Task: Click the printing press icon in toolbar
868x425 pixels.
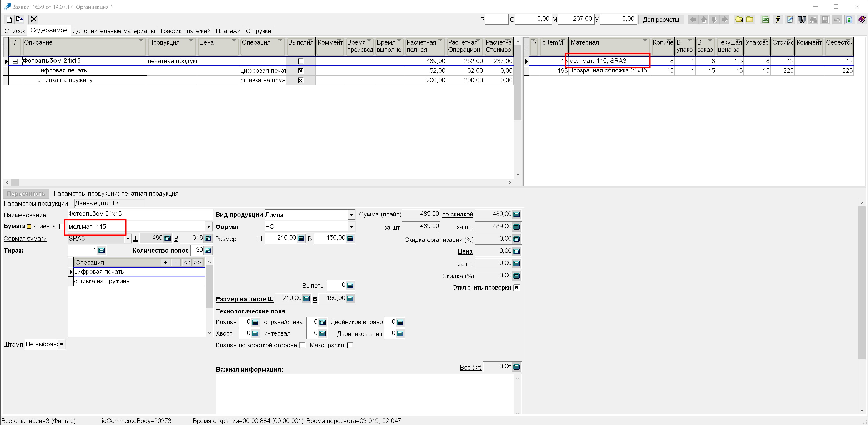Action: [802, 20]
